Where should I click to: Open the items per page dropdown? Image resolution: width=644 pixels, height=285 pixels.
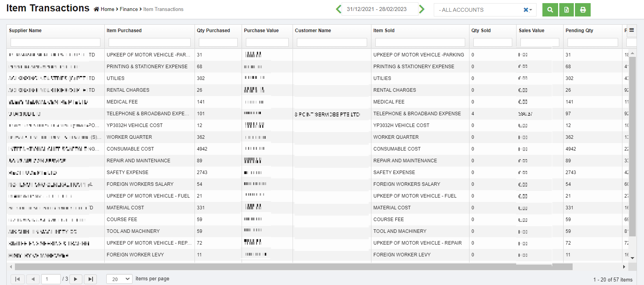tap(120, 279)
